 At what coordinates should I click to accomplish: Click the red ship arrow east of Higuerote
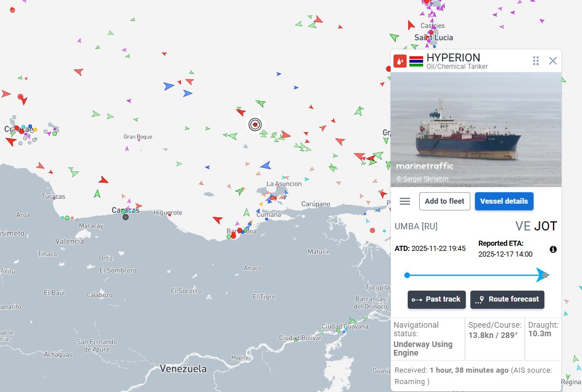click(x=218, y=220)
